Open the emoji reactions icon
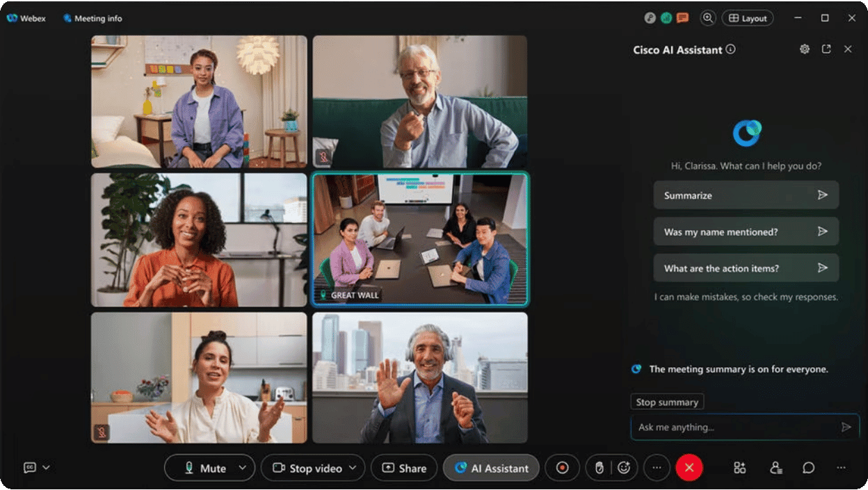The width and height of the screenshot is (868, 490). point(624,468)
